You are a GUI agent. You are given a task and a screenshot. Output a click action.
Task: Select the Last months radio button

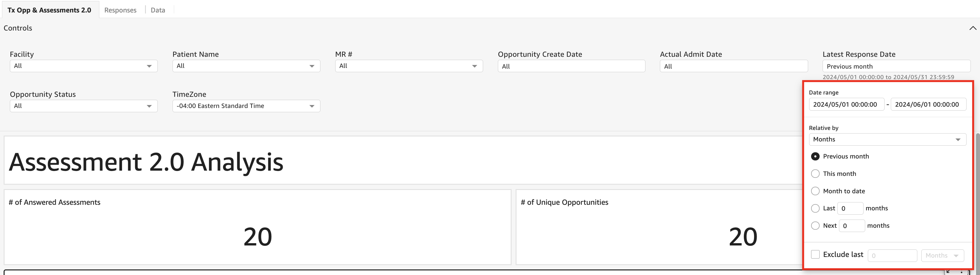[815, 208]
